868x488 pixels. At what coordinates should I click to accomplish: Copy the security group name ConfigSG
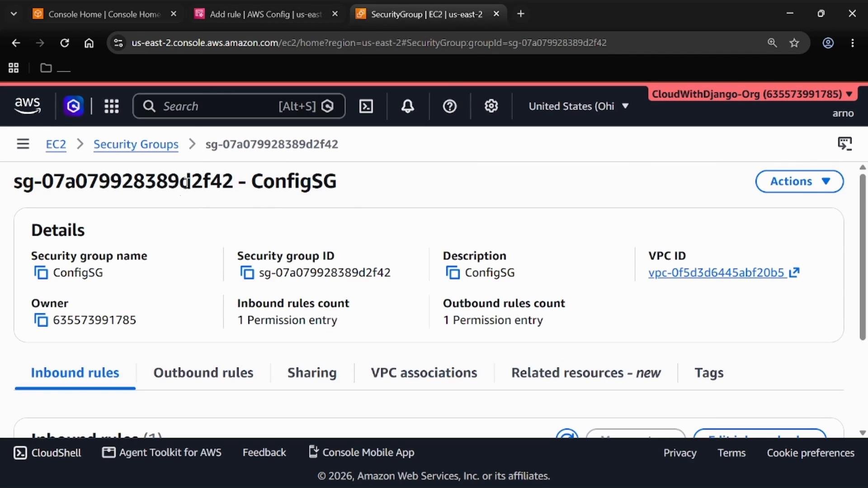tap(41, 272)
